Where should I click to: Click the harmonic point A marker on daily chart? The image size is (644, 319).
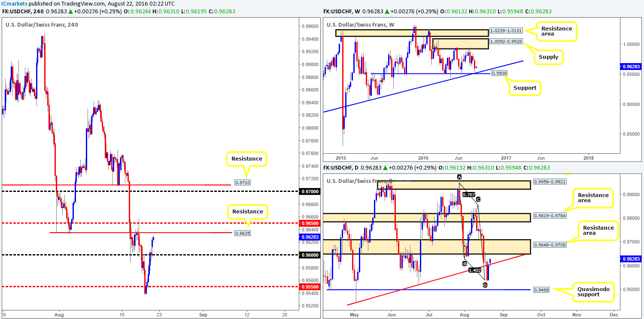click(459, 177)
